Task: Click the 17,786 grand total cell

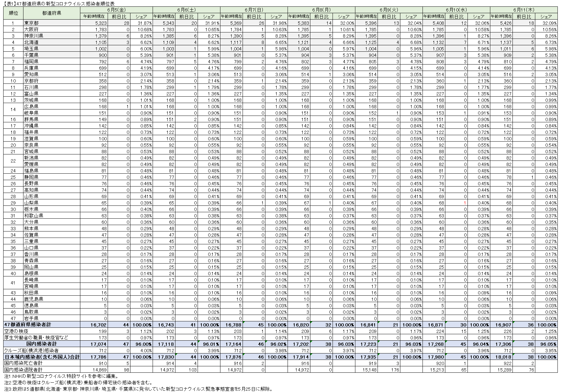Action: tap(94, 357)
